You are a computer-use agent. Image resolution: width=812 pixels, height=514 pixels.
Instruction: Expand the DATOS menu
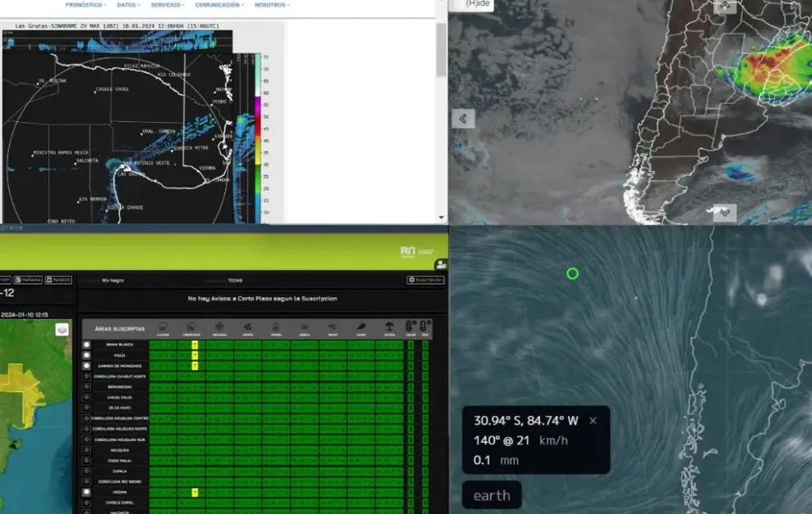coord(126,5)
